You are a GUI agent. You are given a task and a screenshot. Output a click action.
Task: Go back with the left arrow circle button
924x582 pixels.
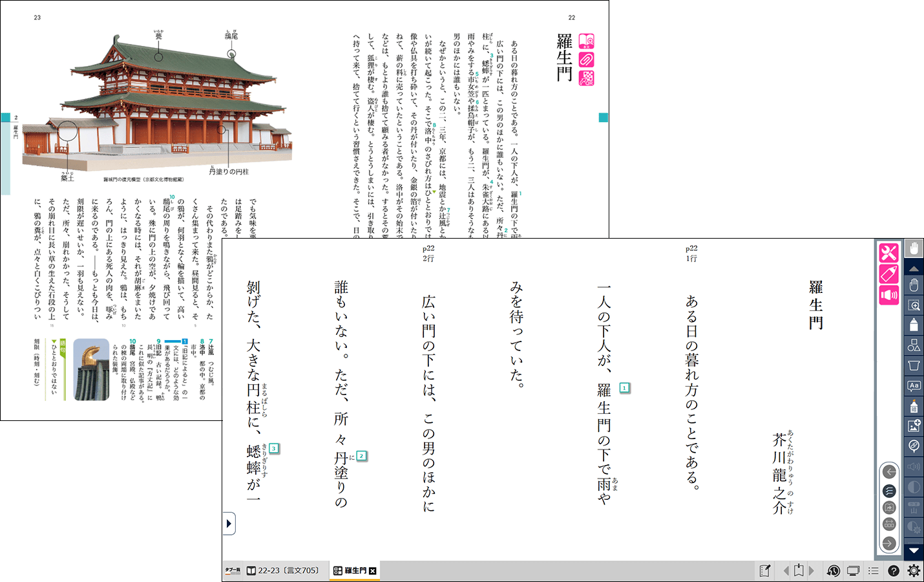889,472
